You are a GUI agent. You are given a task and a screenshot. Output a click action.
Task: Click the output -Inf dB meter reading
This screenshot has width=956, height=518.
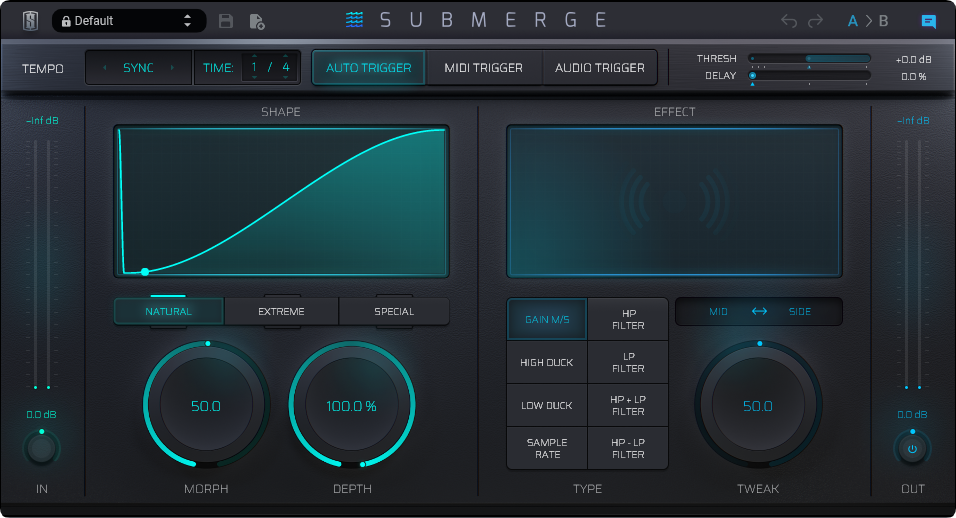point(913,121)
